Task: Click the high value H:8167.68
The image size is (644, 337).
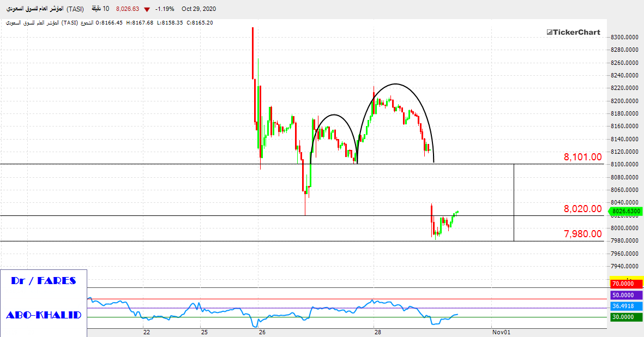Action: pos(140,23)
